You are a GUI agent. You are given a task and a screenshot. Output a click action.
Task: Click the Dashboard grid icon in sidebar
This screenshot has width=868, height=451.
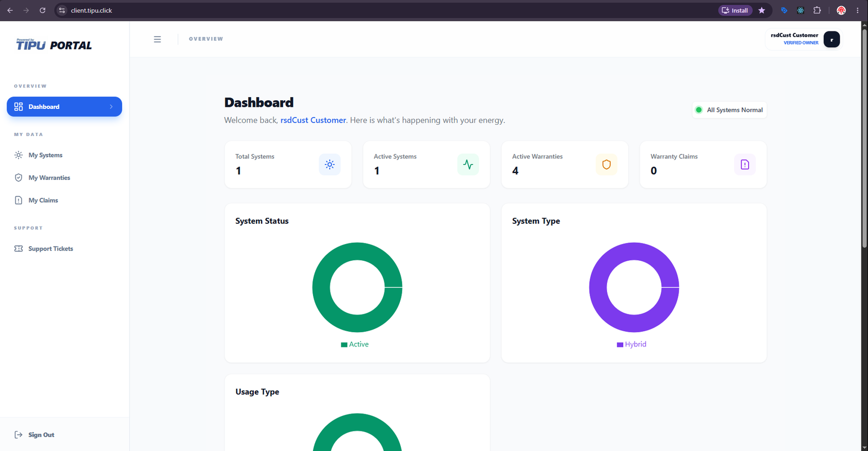coord(18,107)
